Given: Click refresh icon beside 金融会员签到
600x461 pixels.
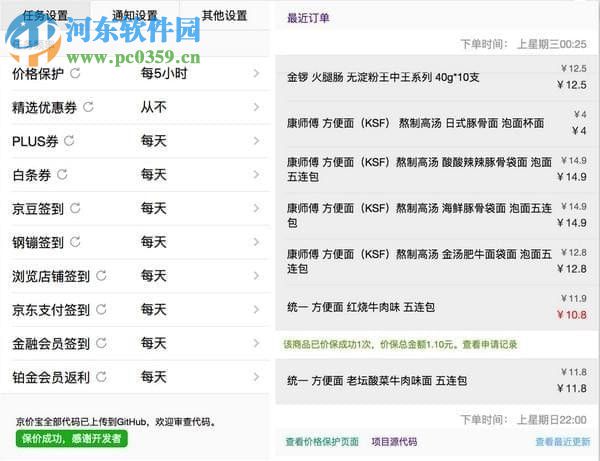Looking at the screenshot, I should tap(101, 343).
